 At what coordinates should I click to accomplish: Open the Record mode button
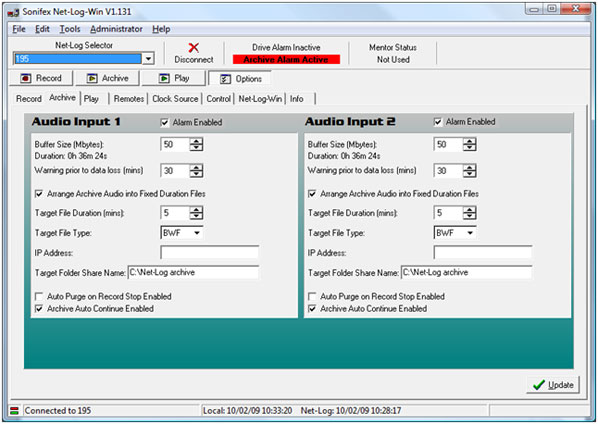coord(41,78)
